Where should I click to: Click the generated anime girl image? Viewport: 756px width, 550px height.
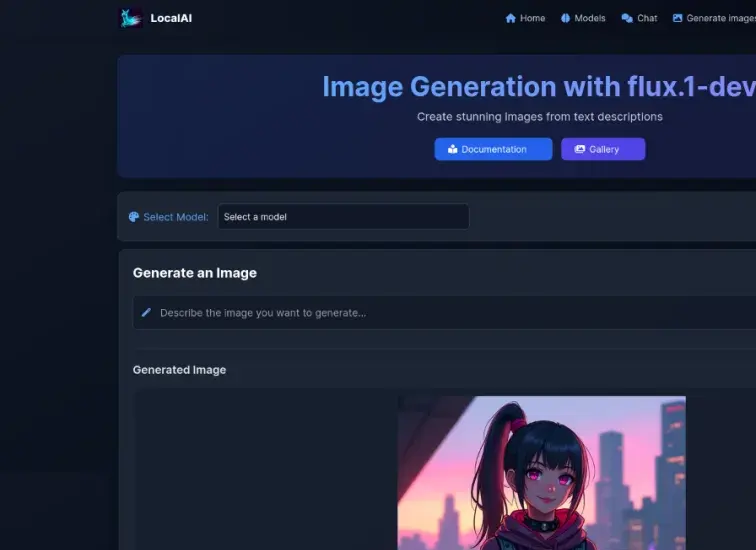click(x=541, y=472)
